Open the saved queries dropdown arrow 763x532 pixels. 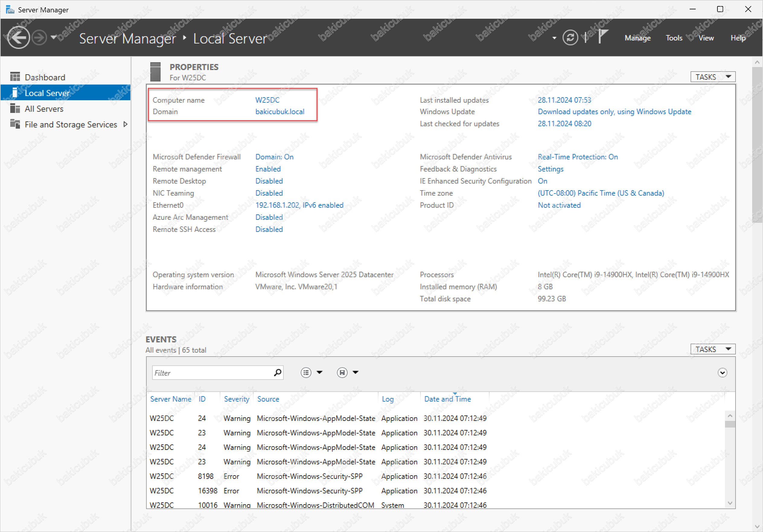[355, 372]
